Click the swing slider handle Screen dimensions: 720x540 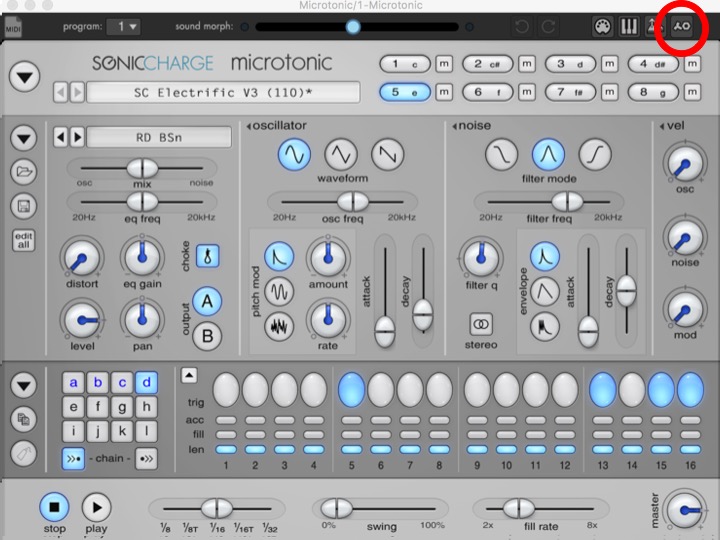click(337, 508)
